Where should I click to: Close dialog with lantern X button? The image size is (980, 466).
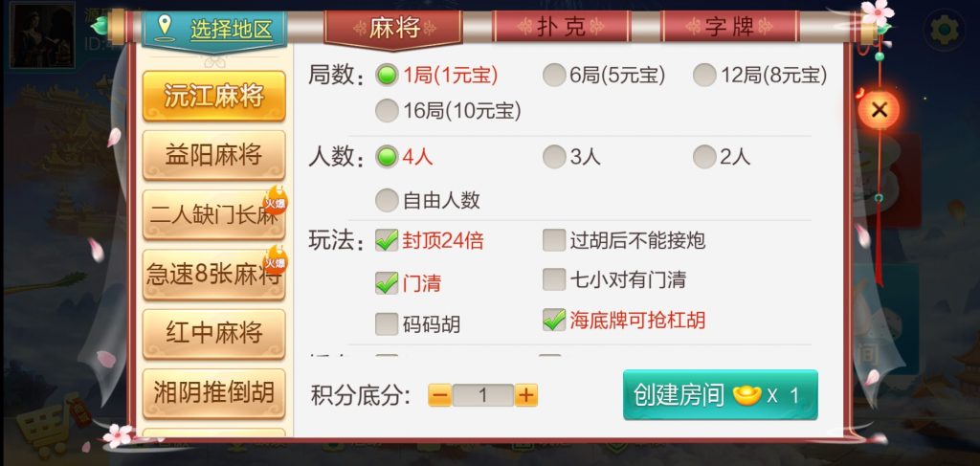(x=879, y=111)
